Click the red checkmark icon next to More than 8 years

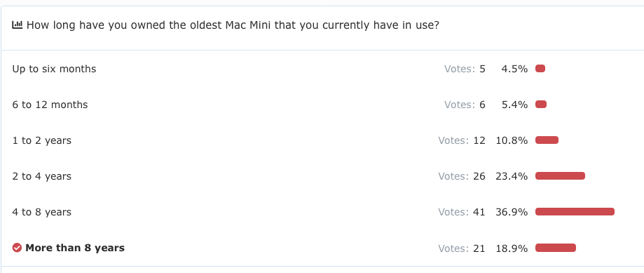point(17,248)
